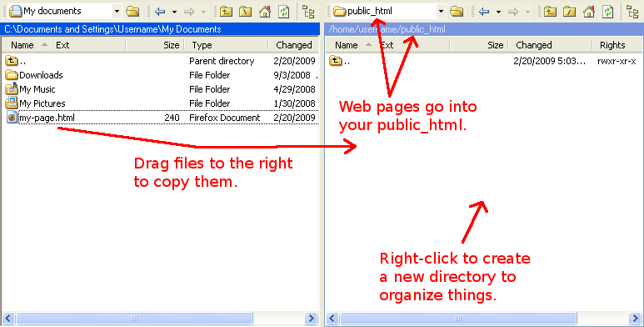
Task: Click the Downloads folder icon
Action: [x=12, y=75]
